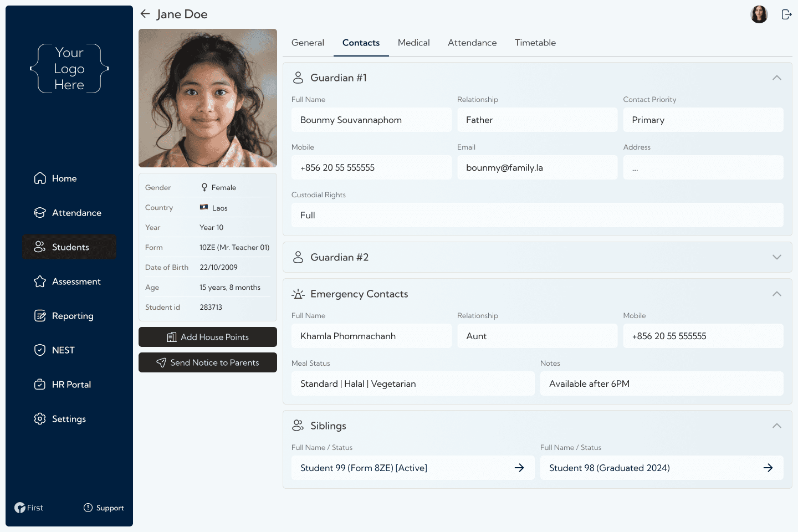Click Jane Doe's profile photo
This screenshot has width=798, height=532.
coord(208,98)
